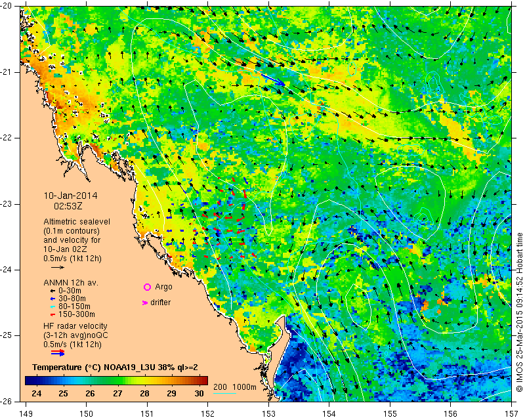Image resolution: width=525 pixels, height=420 pixels.
Task: Click the longitude axis label '157'
Action: tap(512, 414)
